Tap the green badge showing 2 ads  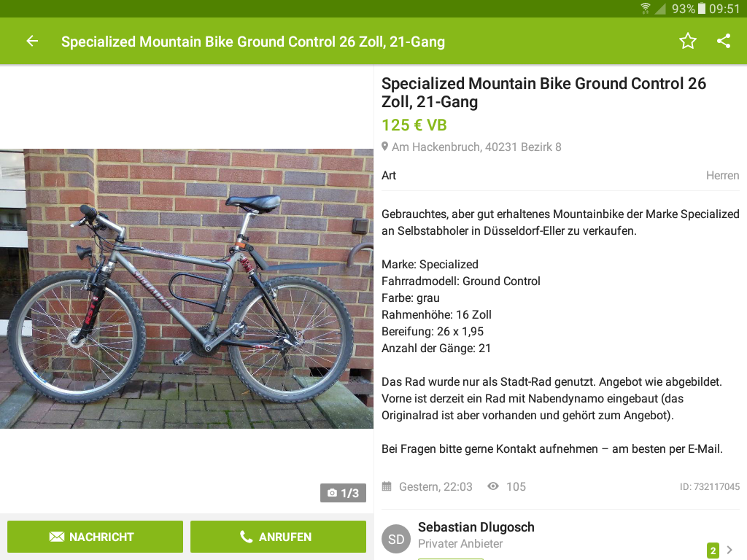coord(713,551)
